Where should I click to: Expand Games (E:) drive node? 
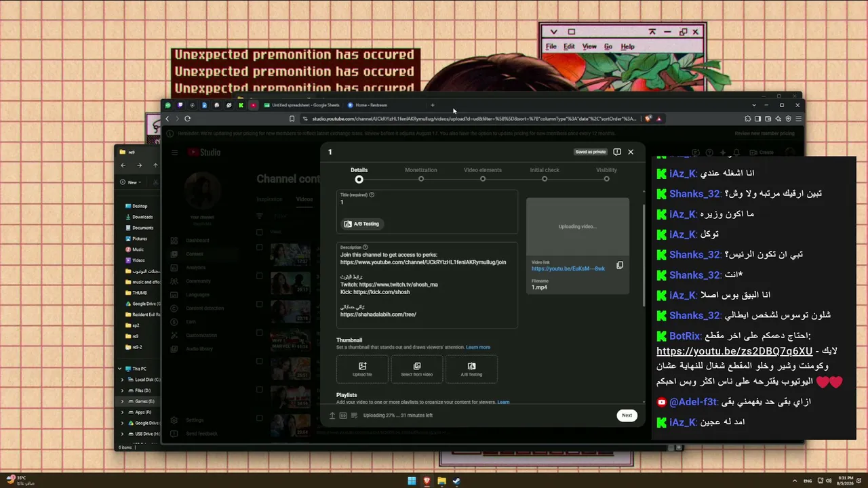point(123,401)
